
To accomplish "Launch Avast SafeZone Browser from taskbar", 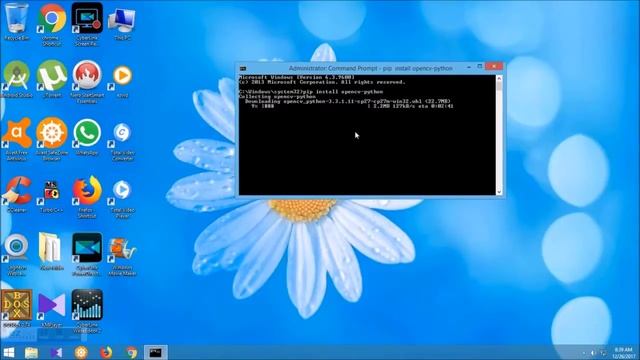I will [81, 352].
